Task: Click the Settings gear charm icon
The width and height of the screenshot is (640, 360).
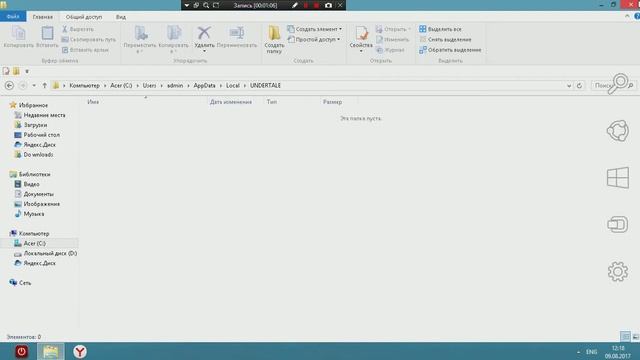Action: click(x=618, y=271)
